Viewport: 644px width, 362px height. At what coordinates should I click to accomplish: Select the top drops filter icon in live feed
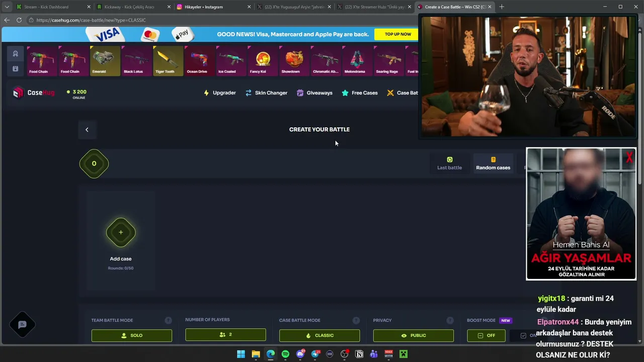pos(16,54)
